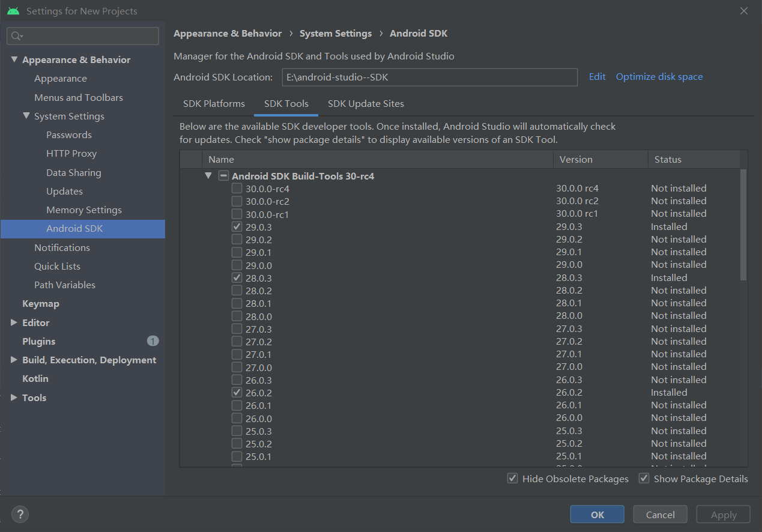Uncheck the 28.0.3 build tools checkbox
The image size is (762, 532).
(x=237, y=278)
